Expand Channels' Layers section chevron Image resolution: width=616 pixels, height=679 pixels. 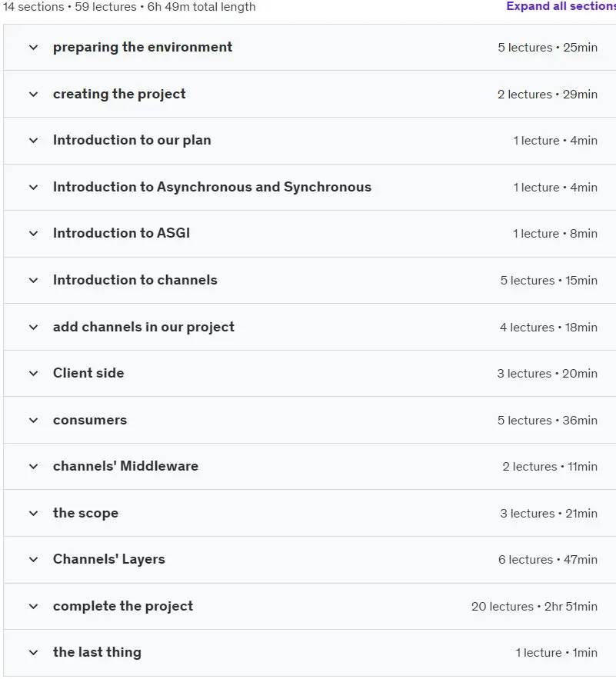[x=33, y=560]
